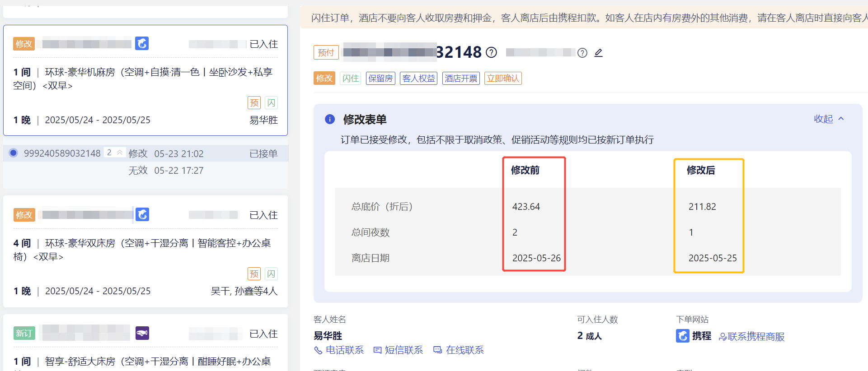
Task: Click 短信联系 to message the guest
Action: click(x=398, y=350)
